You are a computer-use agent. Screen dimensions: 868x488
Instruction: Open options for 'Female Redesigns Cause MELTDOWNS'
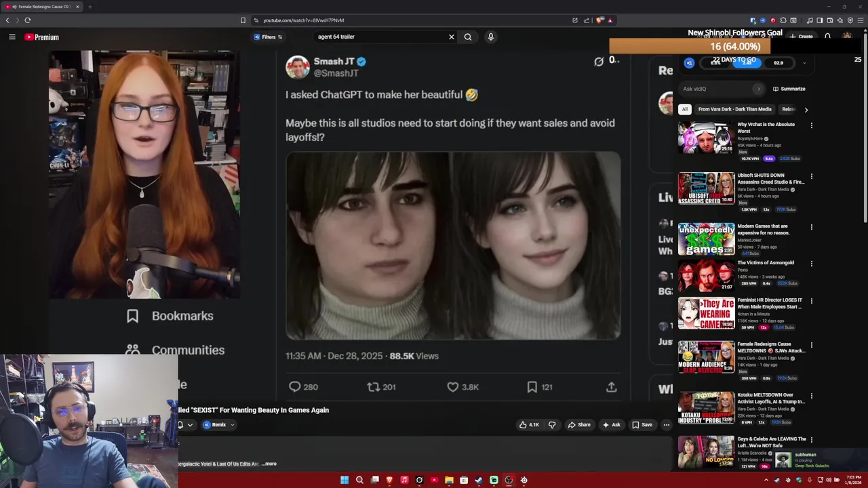811,345
